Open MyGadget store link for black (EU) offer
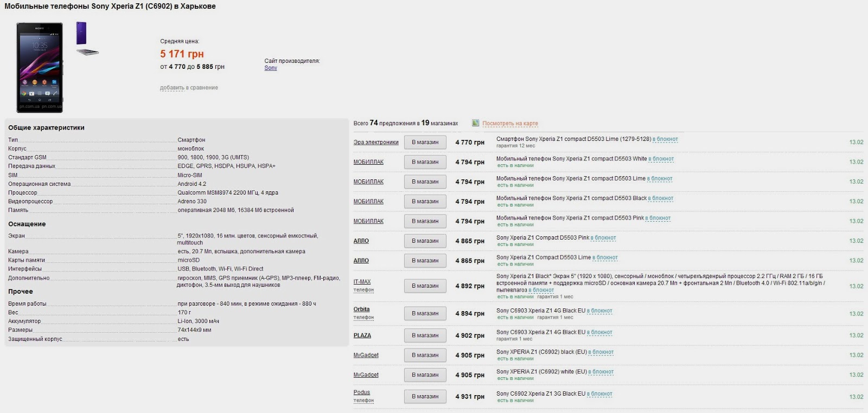 (366, 356)
